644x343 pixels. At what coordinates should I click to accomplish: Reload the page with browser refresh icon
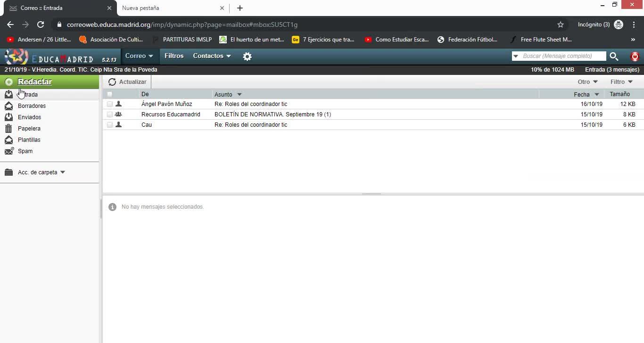(x=41, y=24)
